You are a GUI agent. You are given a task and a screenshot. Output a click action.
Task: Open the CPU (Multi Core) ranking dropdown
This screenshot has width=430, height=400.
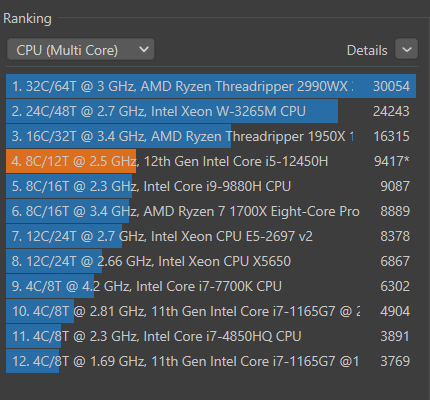80,49
